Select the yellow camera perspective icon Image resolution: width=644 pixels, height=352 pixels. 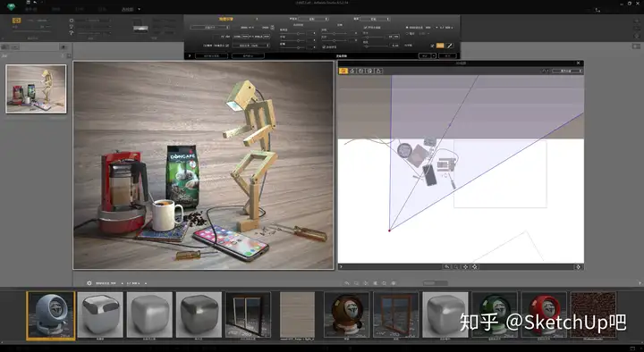(x=16, y=21)
